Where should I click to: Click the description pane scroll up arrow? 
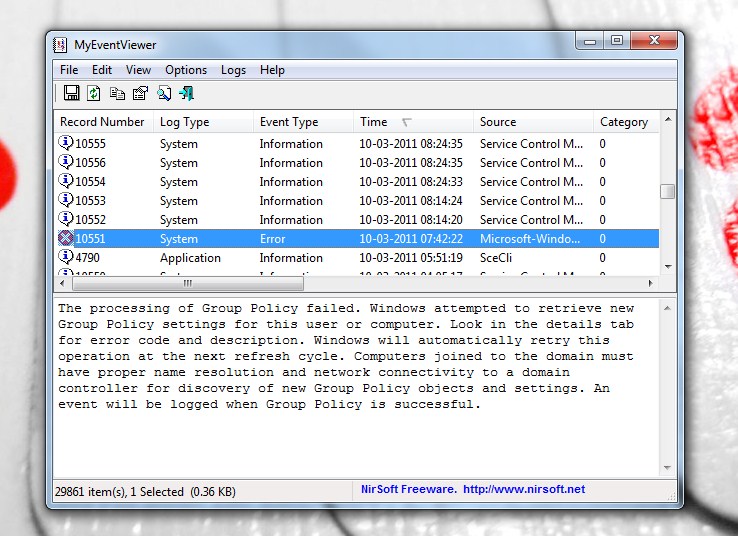coord(667,308)
